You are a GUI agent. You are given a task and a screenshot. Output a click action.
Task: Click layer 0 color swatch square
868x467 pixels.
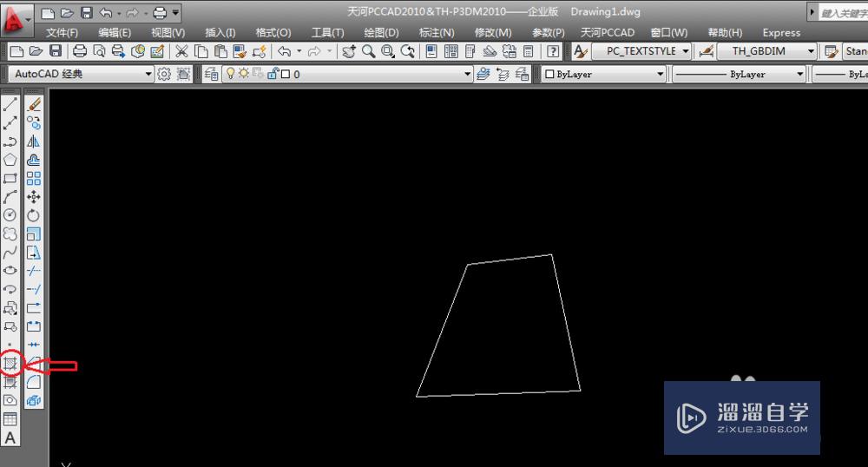click(x=286, y=74)
